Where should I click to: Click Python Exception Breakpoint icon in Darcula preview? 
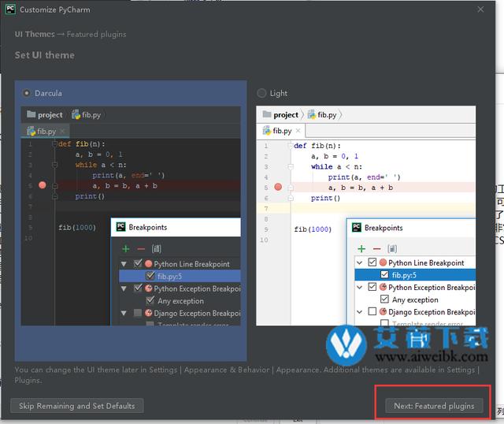point(149,288)
